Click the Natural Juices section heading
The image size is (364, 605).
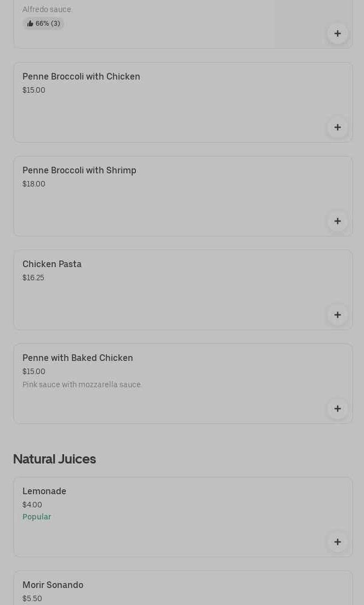point(54,459)
